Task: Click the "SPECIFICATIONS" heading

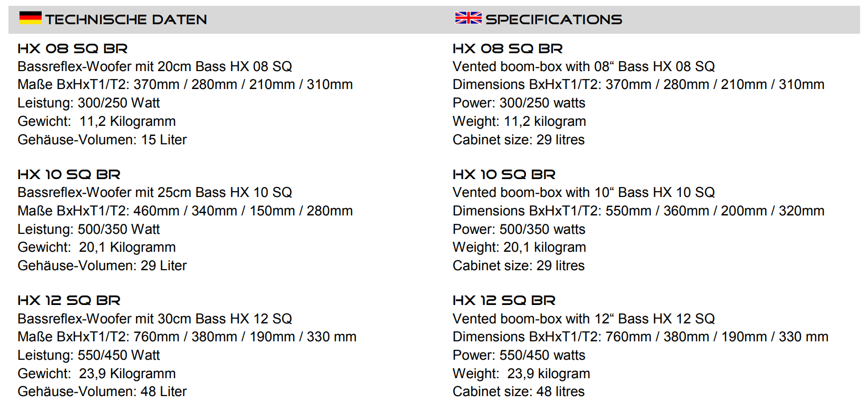Action: click(553, 19)
